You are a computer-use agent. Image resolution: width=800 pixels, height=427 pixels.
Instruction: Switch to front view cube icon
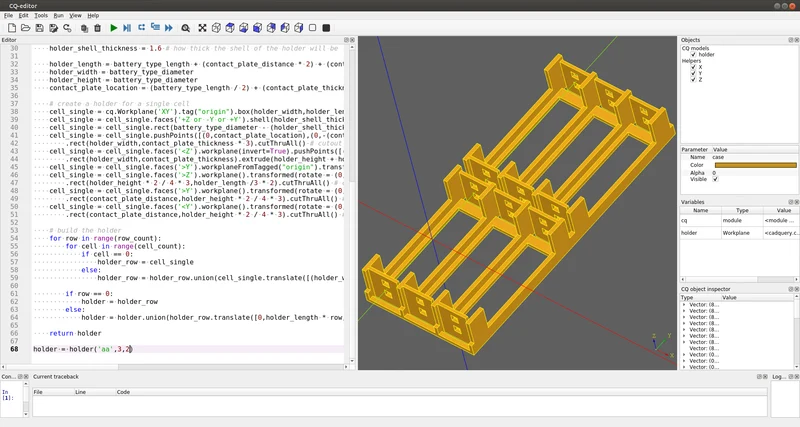click(258, 28)
